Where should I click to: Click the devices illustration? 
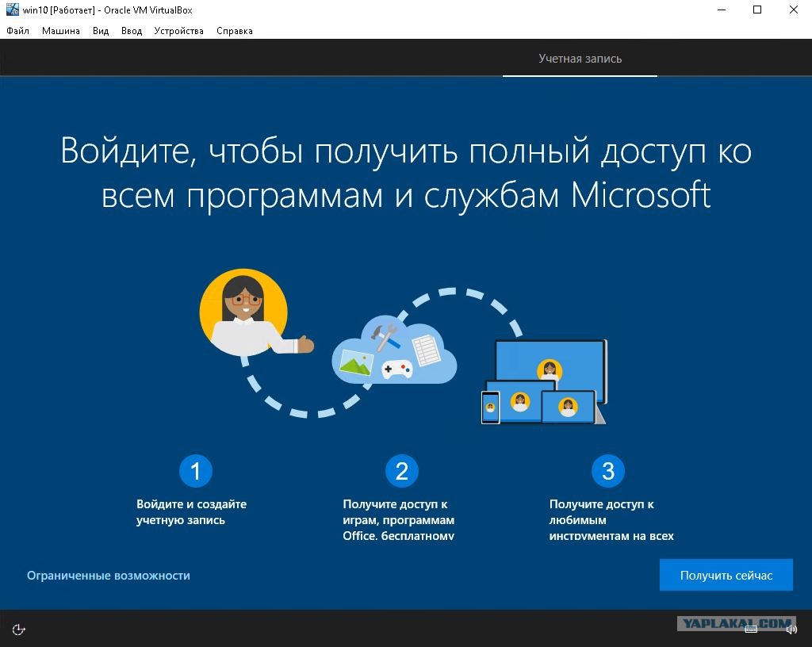click(544, 382)
